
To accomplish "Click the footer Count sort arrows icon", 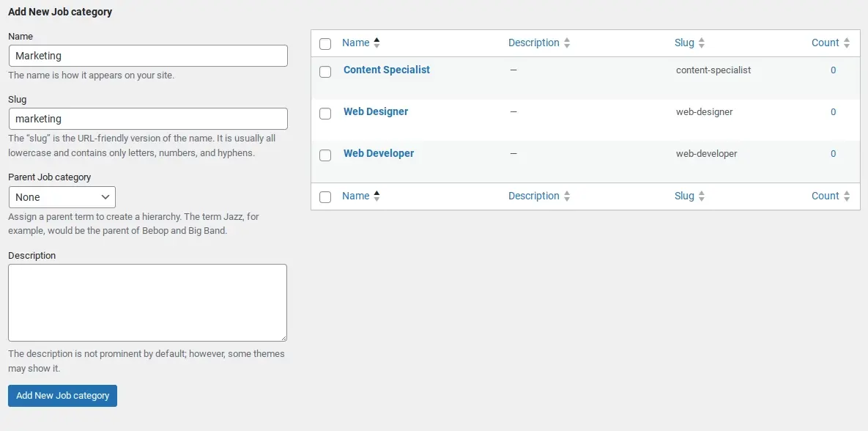I will [x=847, y=196].
